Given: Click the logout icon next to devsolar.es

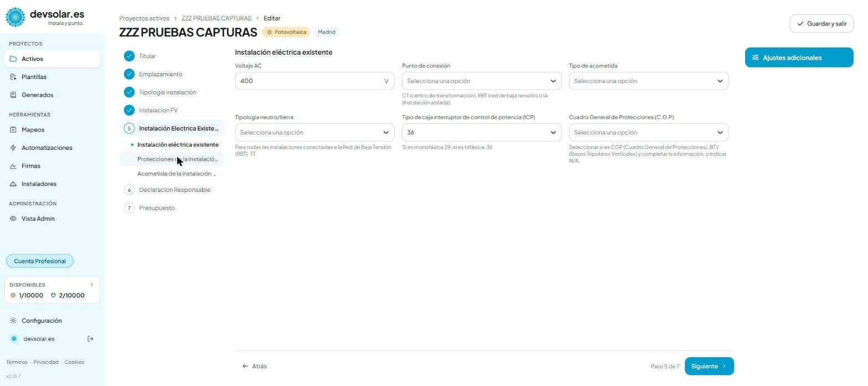Looking at the screenshot, I should tap(90, 339).
